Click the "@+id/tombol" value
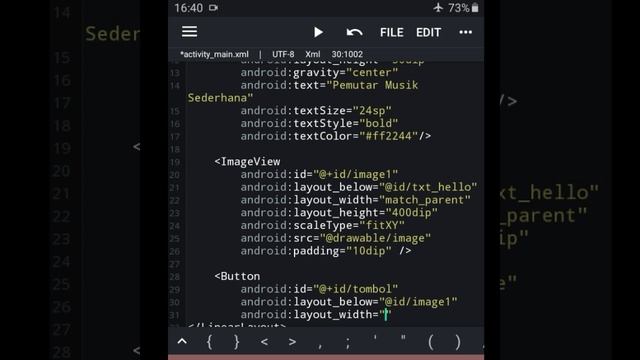This screenshot has height=360, width=640. 356,289
